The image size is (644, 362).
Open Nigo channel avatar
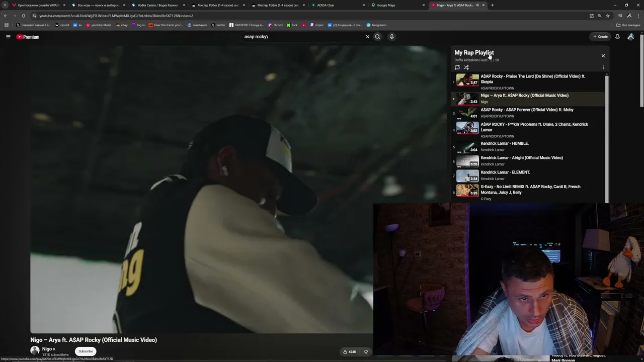[35, 351]
